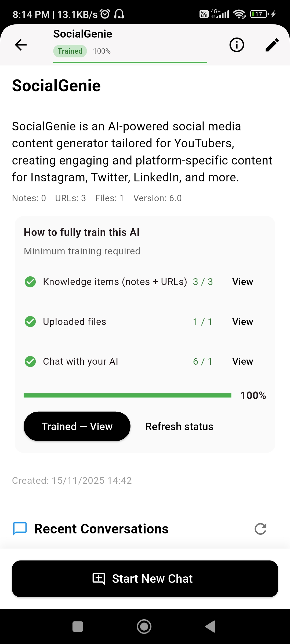Tap the checkmark beside Knowledge items
Image resolution: width=290 pixels, height=644 pixels.
pyautogui.click(x=30, y=282)
